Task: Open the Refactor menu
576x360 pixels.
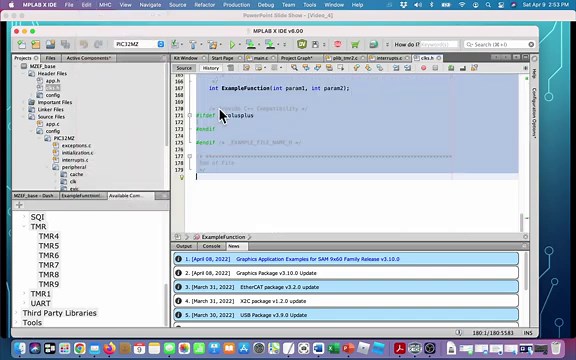Action: pos(204,5)
